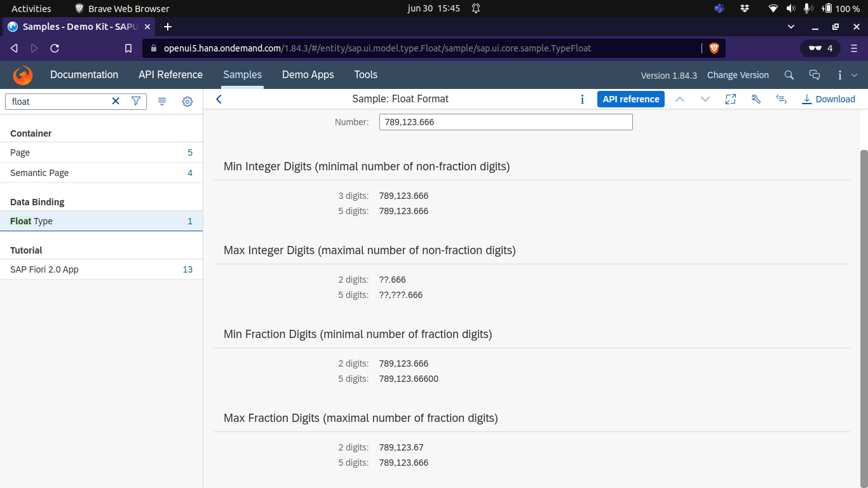This screenshot has height=488, width=868.
Task: Go to previous sample with up chevron
Action: pos(680,99)
